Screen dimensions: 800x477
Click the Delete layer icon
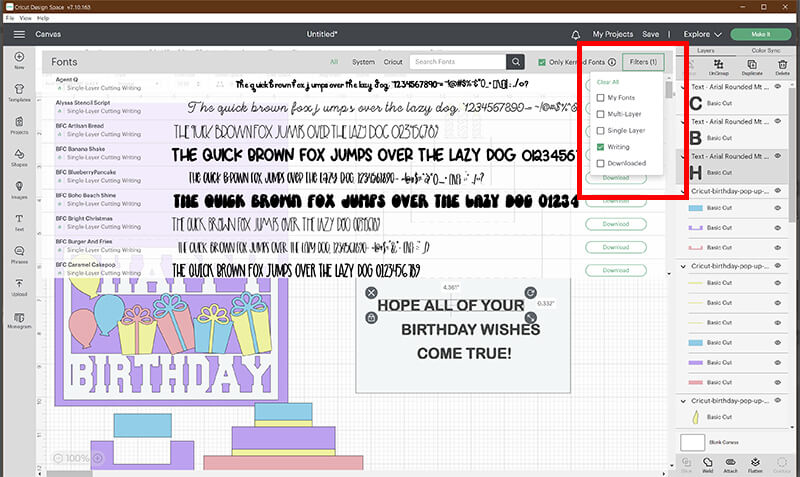[x=782, y=64]
